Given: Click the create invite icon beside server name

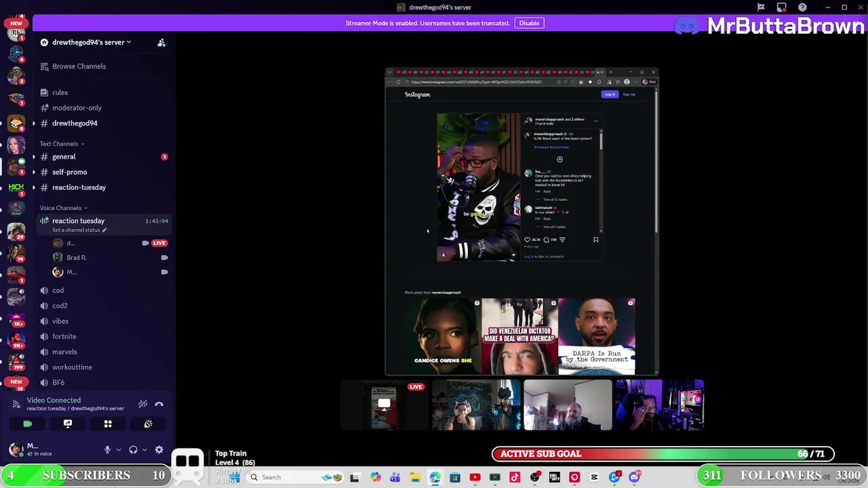Looking at the screenshot, I should tap(161, 43).
